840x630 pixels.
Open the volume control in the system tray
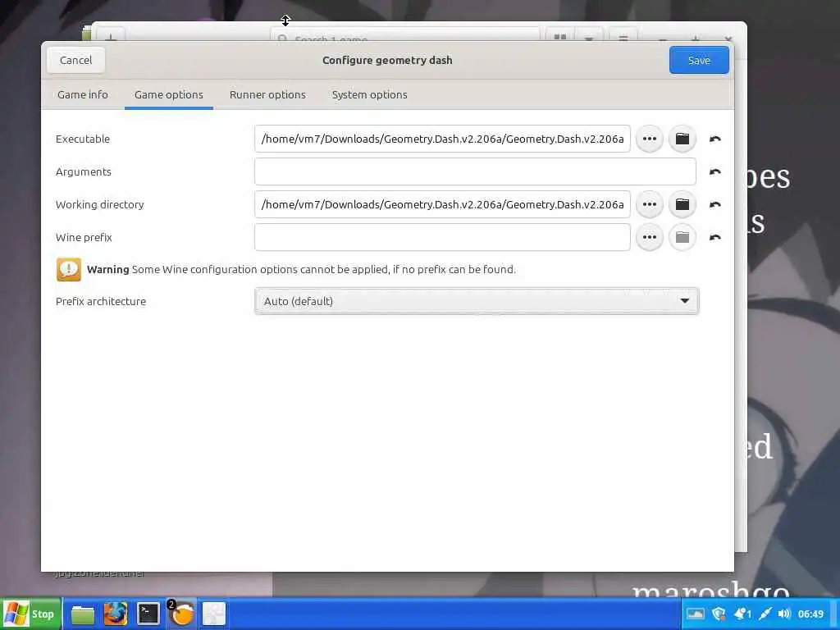783,614
